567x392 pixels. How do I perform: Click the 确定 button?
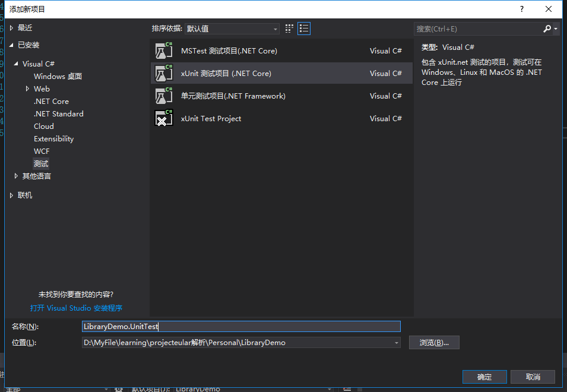click(484, 377)
